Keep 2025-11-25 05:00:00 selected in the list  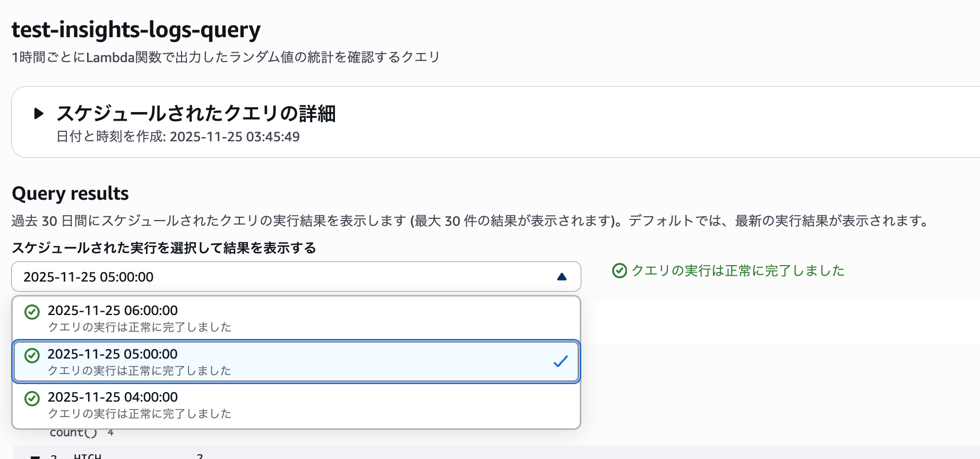212,361
